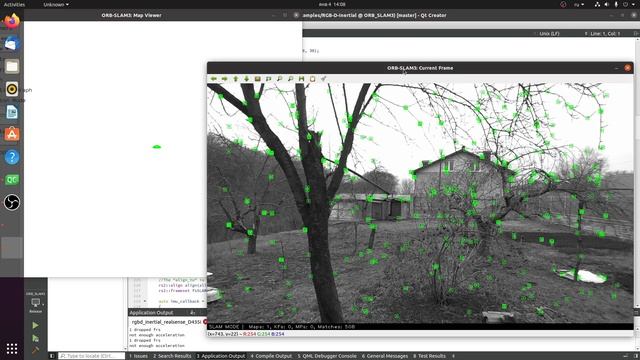This screenshot has width=640, height=360.
Task: Pan image left in Current Frame toolbar
Action: point(213,78)
